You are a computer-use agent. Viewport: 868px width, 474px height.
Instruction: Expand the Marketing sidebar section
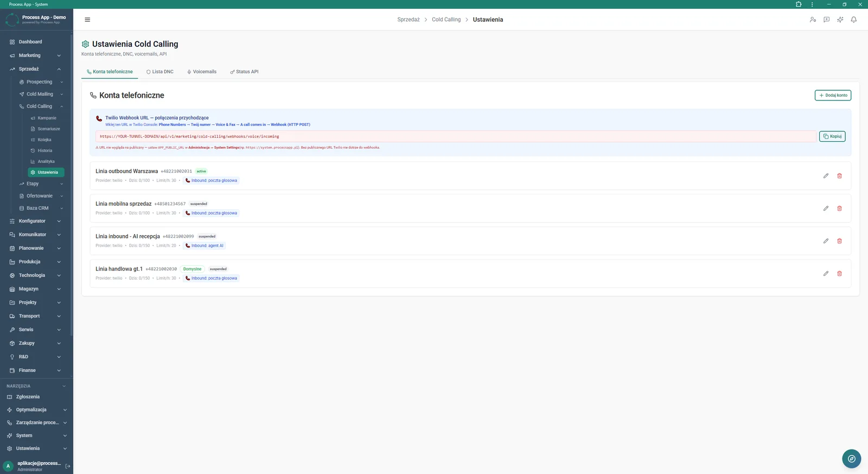(x=36, y=55)
